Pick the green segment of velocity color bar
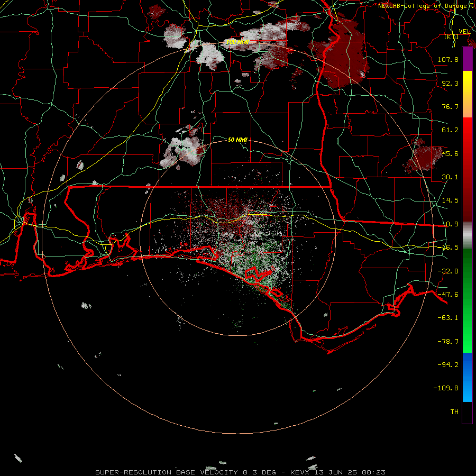476x476 pixels. point(467,300)
